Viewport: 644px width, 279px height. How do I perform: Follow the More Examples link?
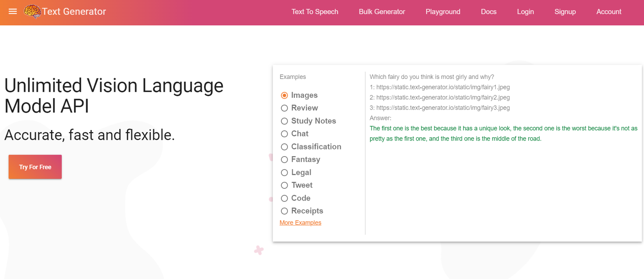click(300, 223)
